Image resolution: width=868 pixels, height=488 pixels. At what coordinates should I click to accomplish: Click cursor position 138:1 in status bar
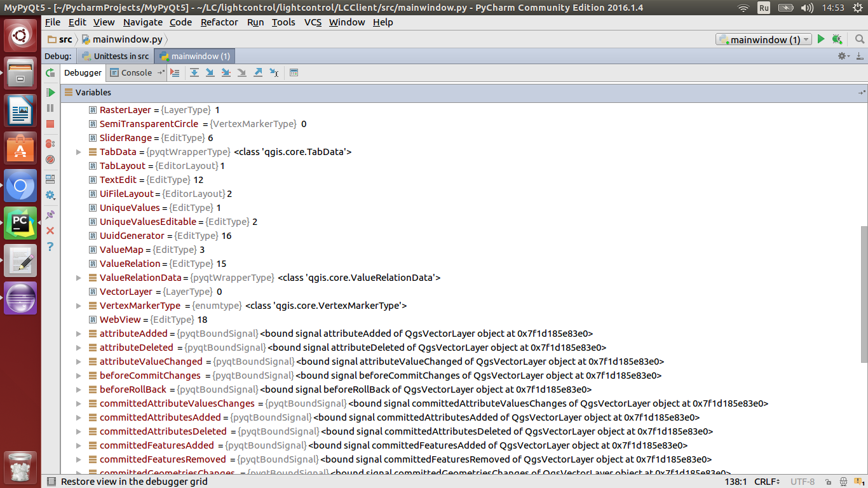coord(736,482)
